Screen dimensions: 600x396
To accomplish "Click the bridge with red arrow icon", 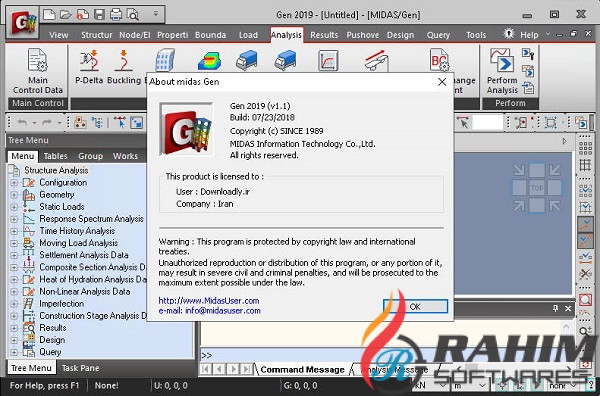I will (377, 60).
